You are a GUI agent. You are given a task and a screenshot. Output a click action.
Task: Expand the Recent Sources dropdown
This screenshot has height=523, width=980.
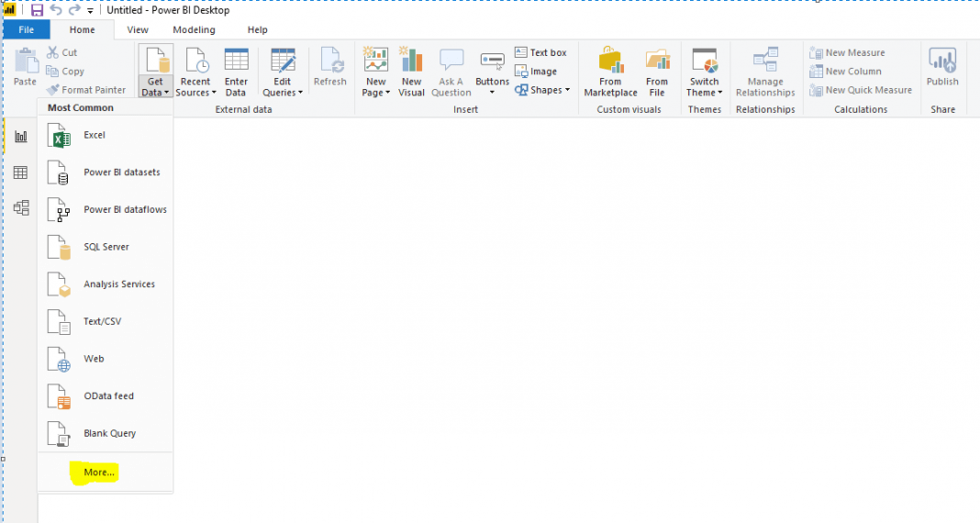(195, 93)
